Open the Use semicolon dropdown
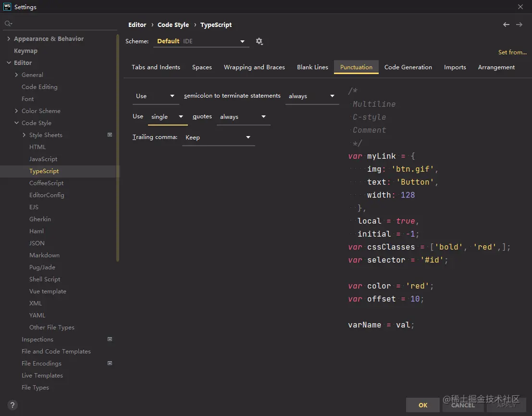This screenshot has width=532, height=416. pyautogui.click(x=155, y=96)
